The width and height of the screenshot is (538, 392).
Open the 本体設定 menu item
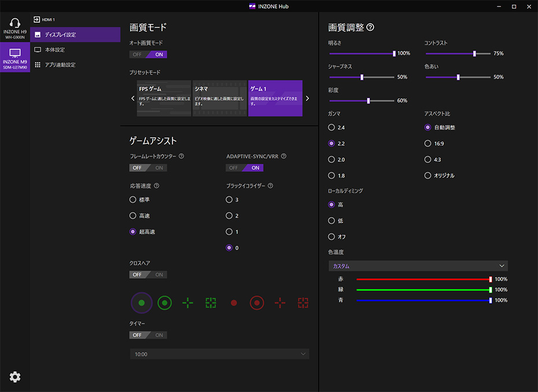[x=55, y=50]
